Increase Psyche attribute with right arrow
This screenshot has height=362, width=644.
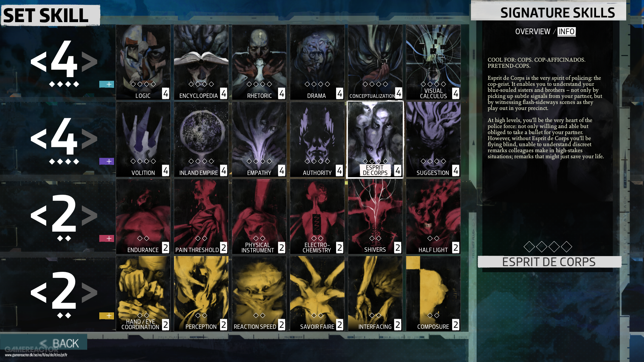click(90, 138)
